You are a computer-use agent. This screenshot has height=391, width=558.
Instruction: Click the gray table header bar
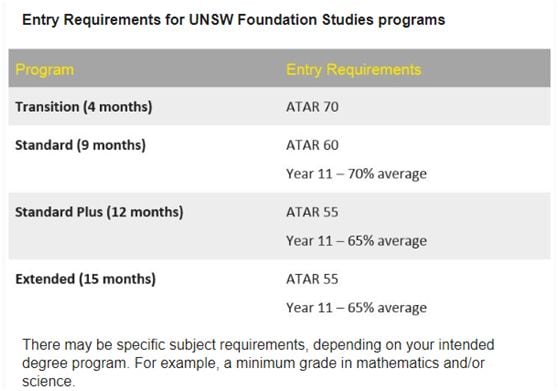(279, 68)
